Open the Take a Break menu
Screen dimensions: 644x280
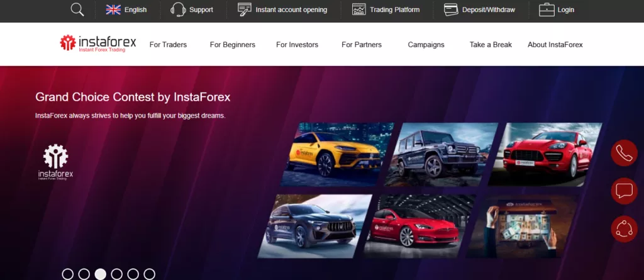[x=491, y=45]
